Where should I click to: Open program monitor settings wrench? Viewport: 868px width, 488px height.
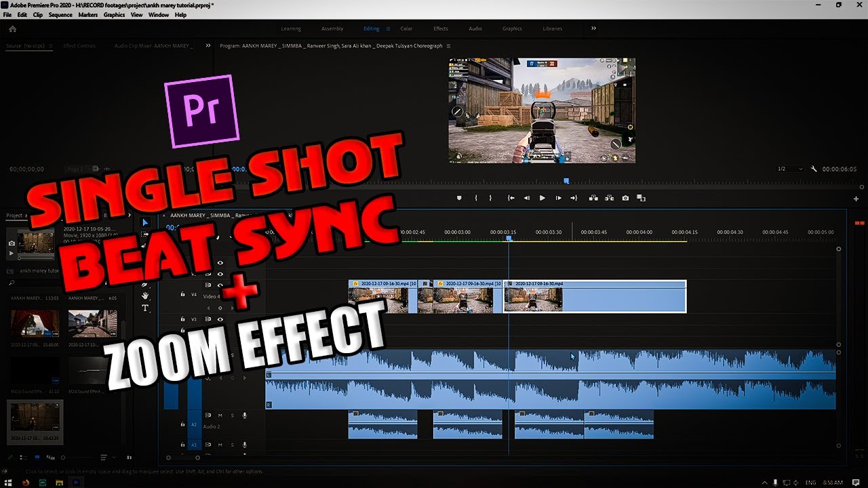click(814, 169)
